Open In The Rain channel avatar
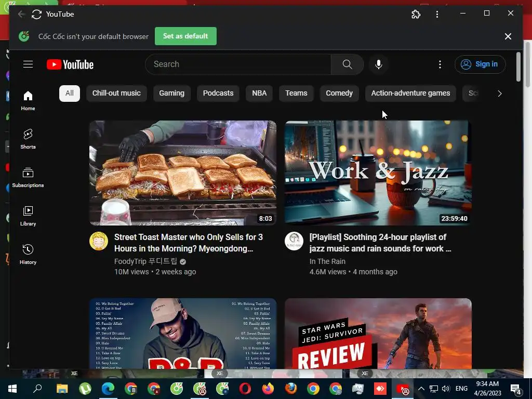Viewport: 532px width, 399px height. click(294, 241)
